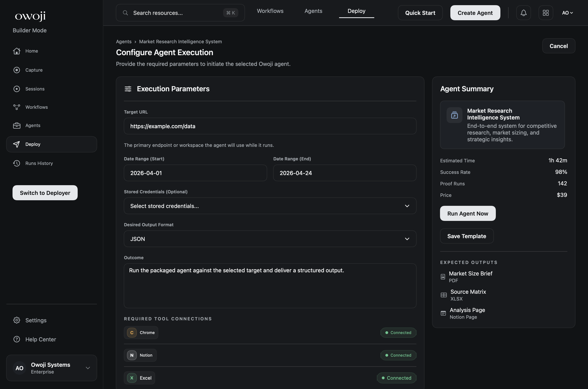Click the Excel tool connection icon
Screen dimensions: 588x389
coord(131,377)
